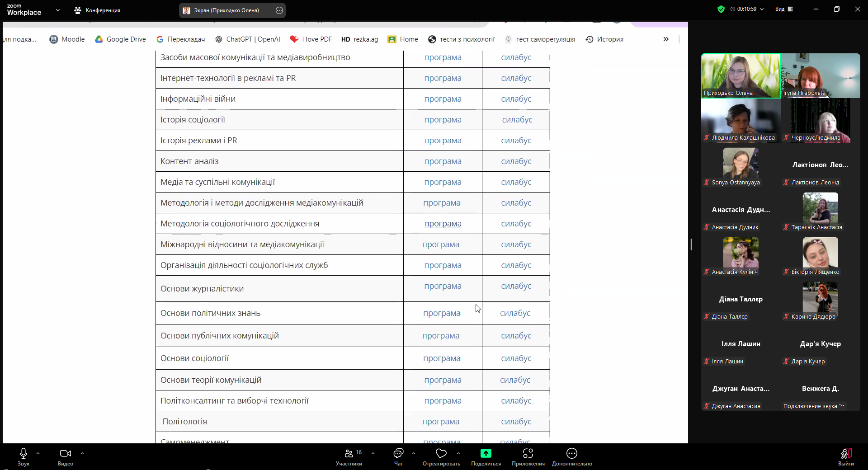Open the Participants panel icon

coord(349,454)
